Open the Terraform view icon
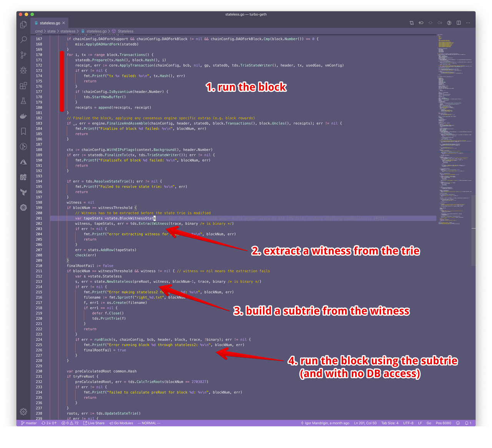Screen dimensions: 492x448 pos(23,192)
